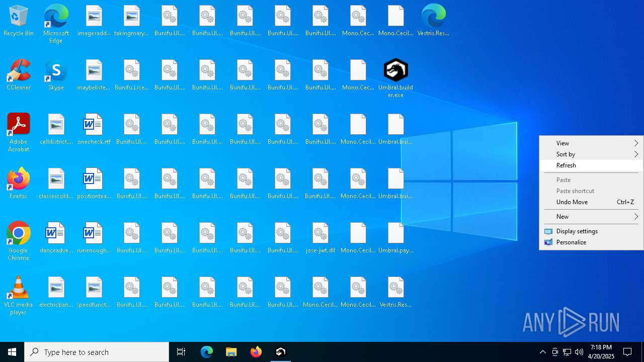This screenshot has height=362, width=644.
Task: Select the Google Chrome desktop shortcut
Action: coord(19,241)
